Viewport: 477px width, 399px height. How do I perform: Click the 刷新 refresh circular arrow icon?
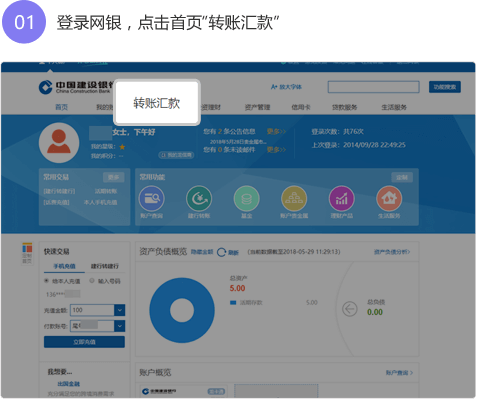221,252
